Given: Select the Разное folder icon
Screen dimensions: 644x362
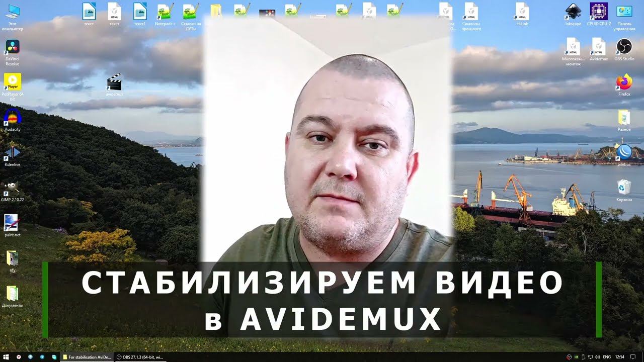Looking at the screenshot, I should pyautogui.click(x=624, y=120).
